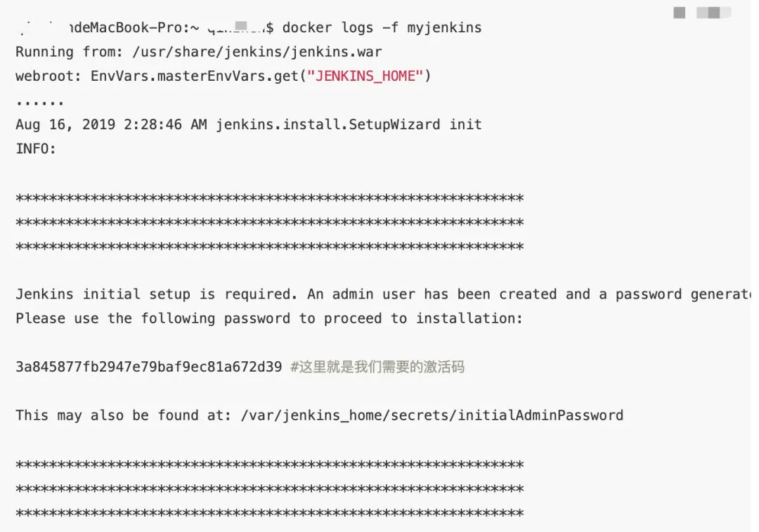Viewport: 759px width, 532px height.
Task: Click 'Please use the following password' line
Action: click(x=269, y=318)
